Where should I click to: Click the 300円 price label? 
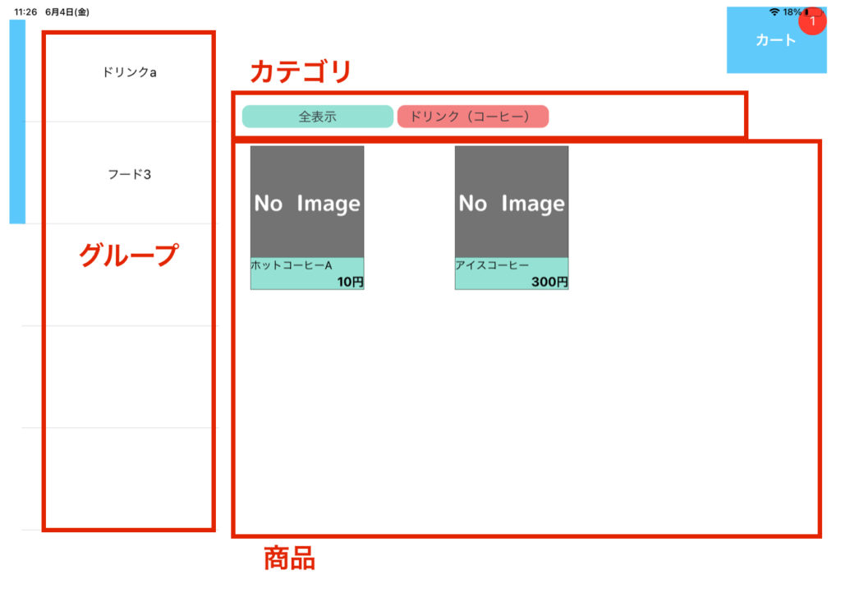point(549,282)
